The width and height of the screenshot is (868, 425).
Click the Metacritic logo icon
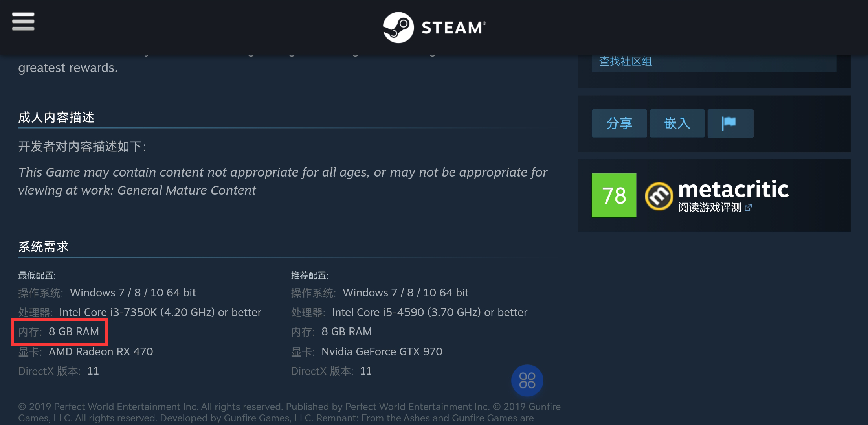click(x=659, y=196)
